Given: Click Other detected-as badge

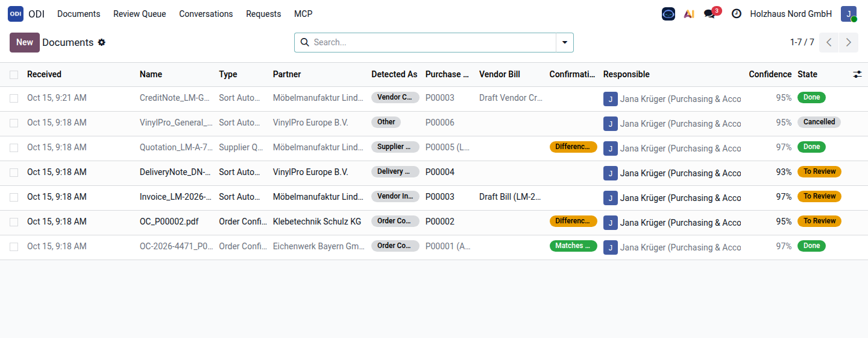Looking at the screenshot, I should click(386, 122).
